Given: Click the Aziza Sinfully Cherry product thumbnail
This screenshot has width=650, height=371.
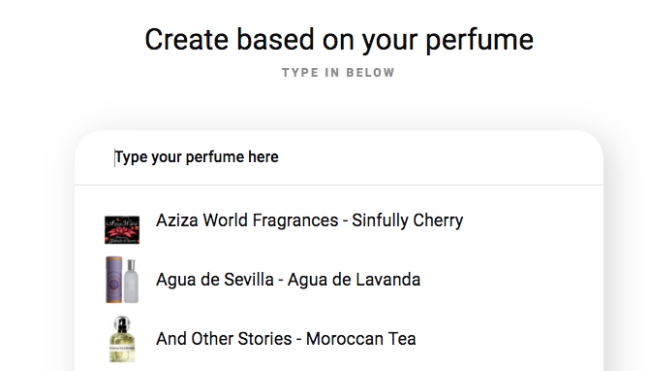Looking at the screenshot, I should 122,230.
